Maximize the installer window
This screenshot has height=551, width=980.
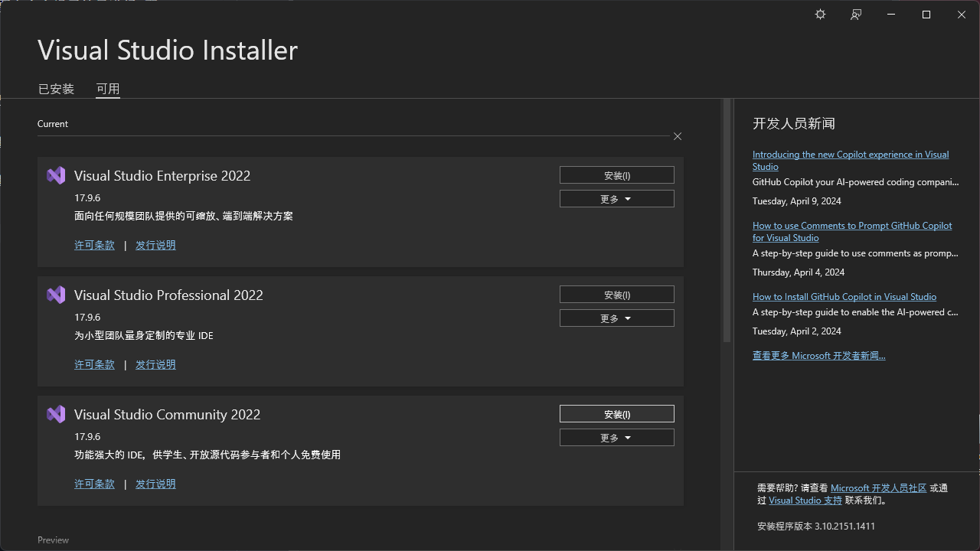(x=926, y=15)
